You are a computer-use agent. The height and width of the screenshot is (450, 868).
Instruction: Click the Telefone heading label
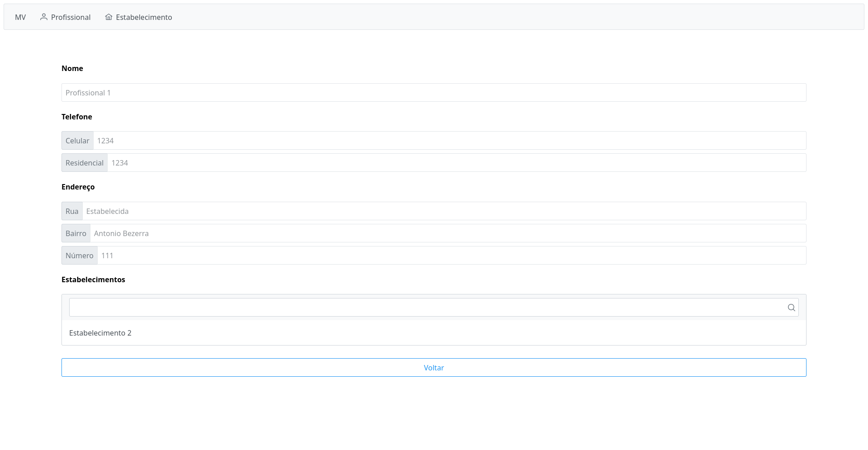tap(77, 117)
